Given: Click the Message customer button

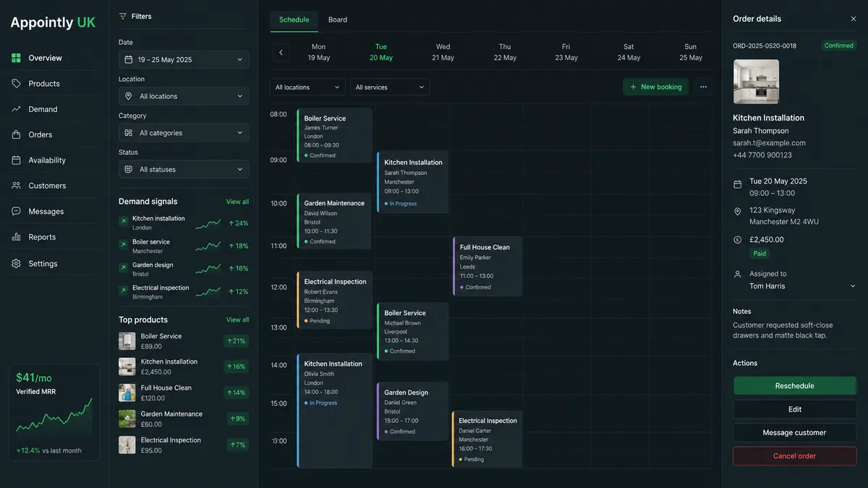Looking at the screenshot, I should 795,432.
